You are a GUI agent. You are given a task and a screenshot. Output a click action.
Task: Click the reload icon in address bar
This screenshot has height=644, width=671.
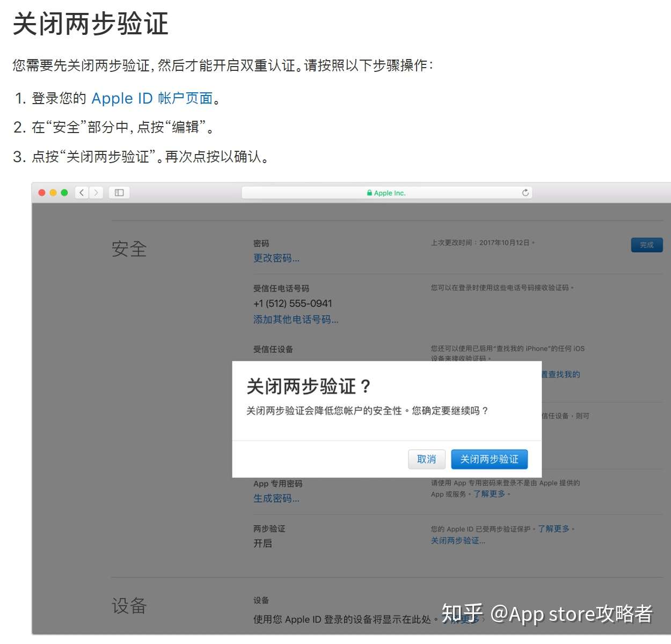click(525, 193)
